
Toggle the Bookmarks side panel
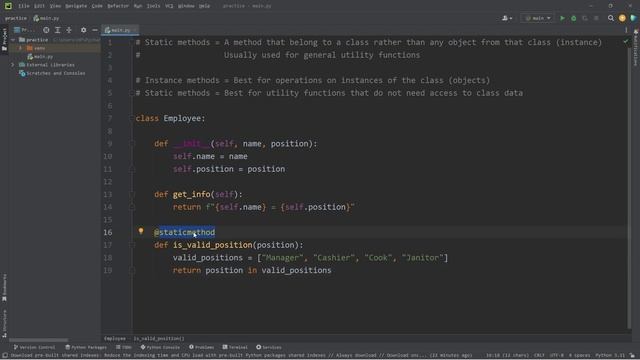(x=4, y=288)
